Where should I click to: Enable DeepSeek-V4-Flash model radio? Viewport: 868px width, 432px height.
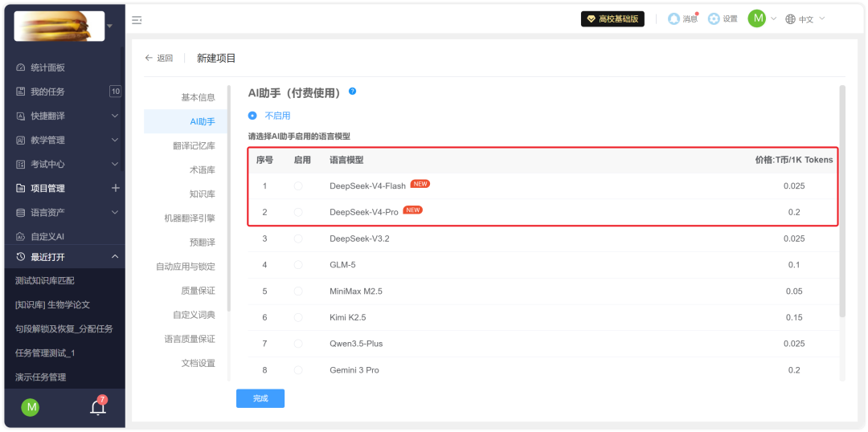pos(298,185)
